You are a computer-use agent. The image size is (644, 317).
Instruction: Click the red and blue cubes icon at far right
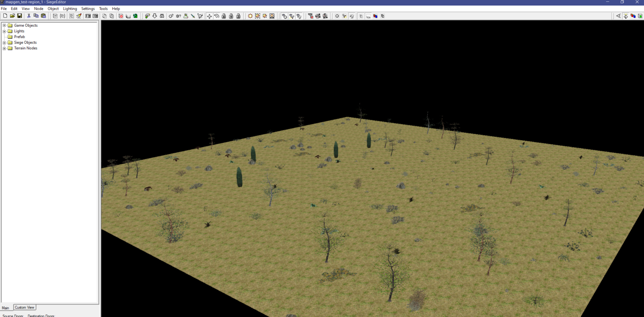pyautogui.click(x=633, y=16)
